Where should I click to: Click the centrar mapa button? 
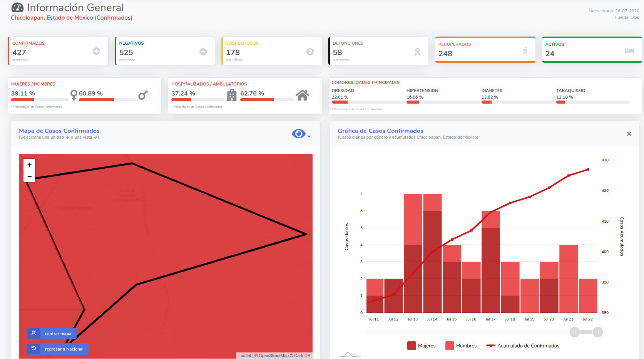52,334
